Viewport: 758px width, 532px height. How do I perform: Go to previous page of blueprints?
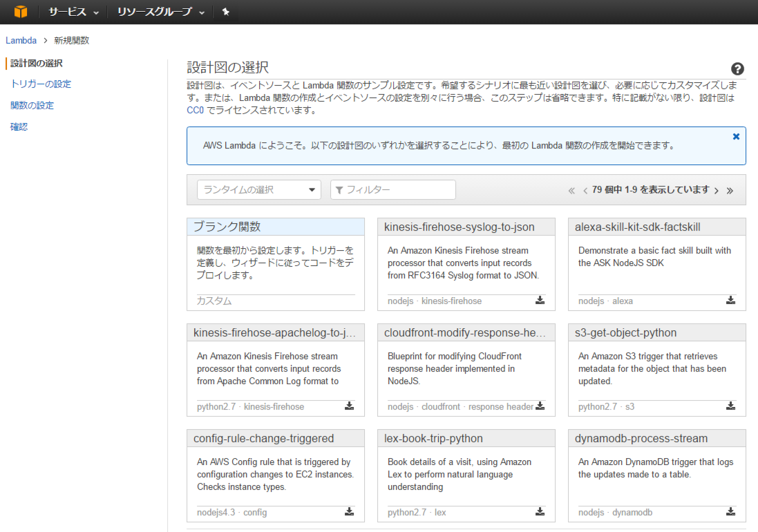coord(585,191)
